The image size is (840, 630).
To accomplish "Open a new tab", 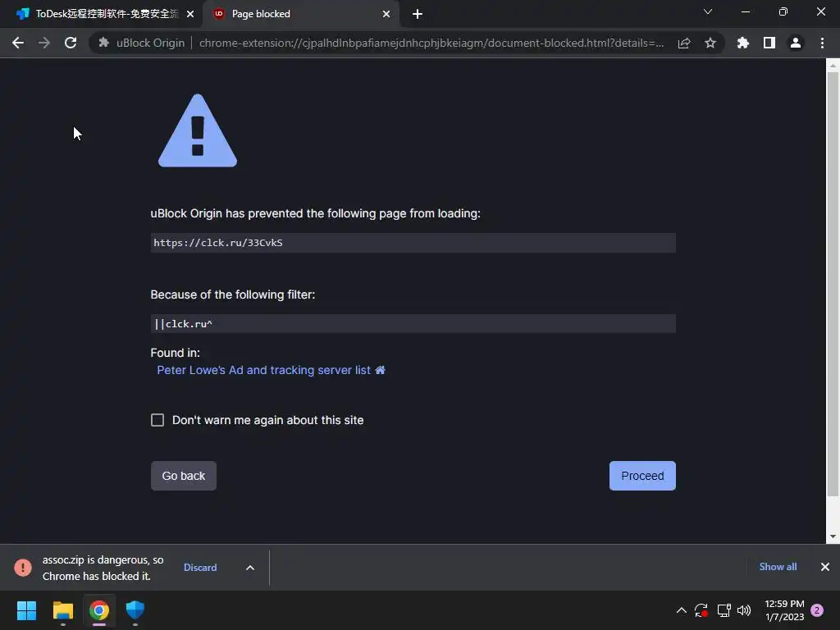I will coord(418,15).
